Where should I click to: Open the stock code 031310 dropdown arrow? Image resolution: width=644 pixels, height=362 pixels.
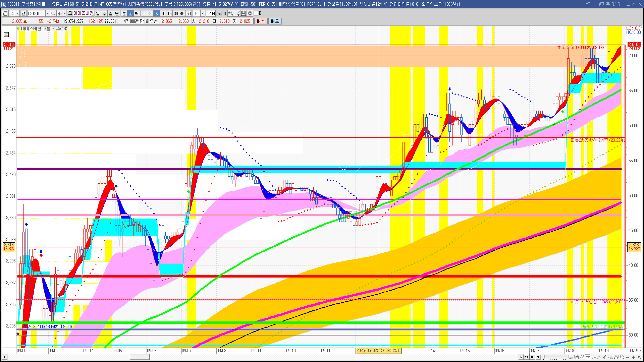pos(48,13)
